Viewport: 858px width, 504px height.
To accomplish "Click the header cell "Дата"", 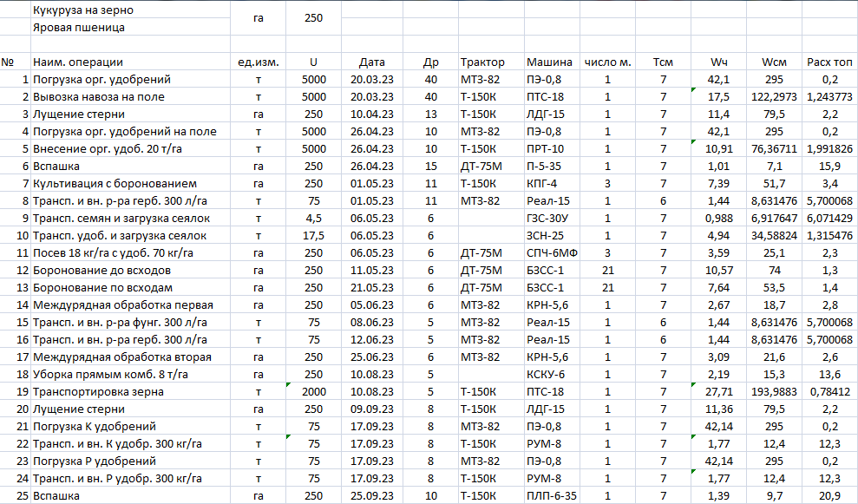I will (372, 62).
